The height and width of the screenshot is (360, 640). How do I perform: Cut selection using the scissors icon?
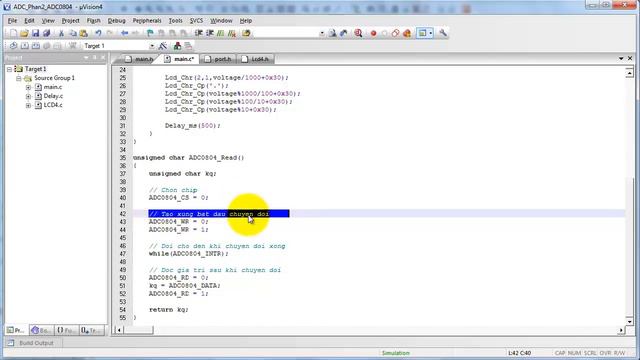click(x=61, y=33)
